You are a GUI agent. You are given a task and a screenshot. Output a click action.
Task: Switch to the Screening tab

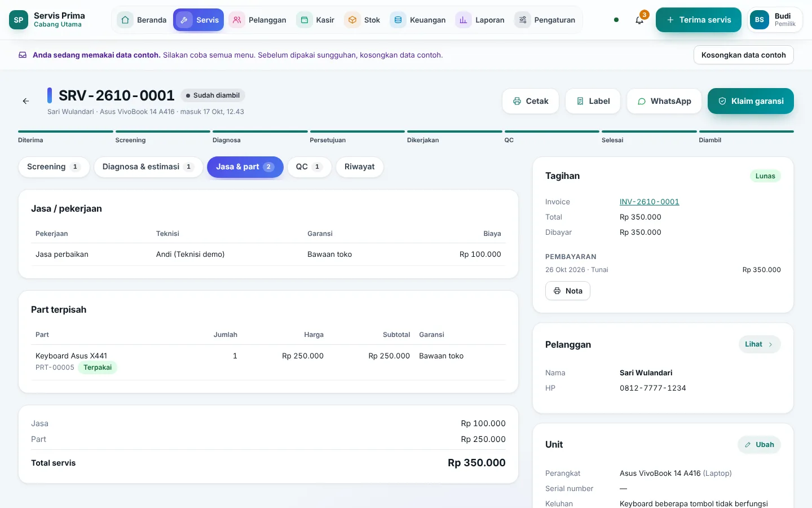click(54, 167)
